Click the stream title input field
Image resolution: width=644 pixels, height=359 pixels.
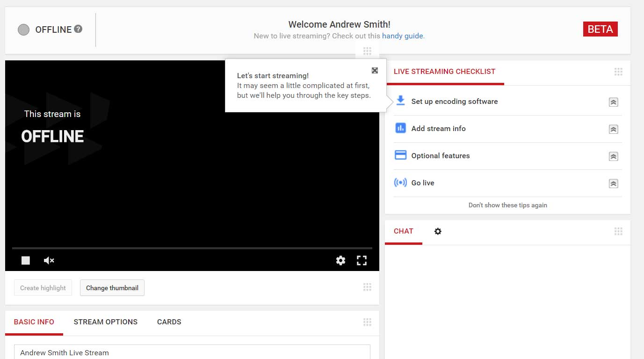[192, 352]
